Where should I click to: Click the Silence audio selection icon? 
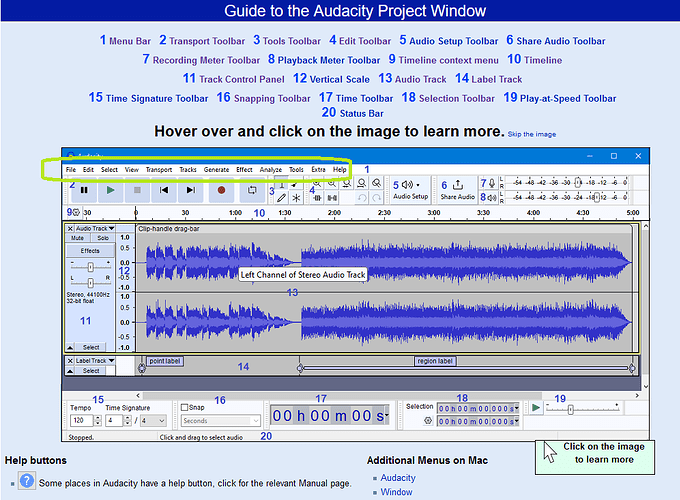332,198
